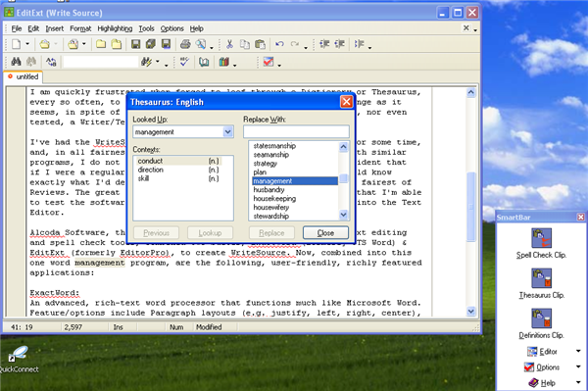This screenshot has width=588, height=391.
Task: Click the Undo arrow icon
Action: coord(279,44)
